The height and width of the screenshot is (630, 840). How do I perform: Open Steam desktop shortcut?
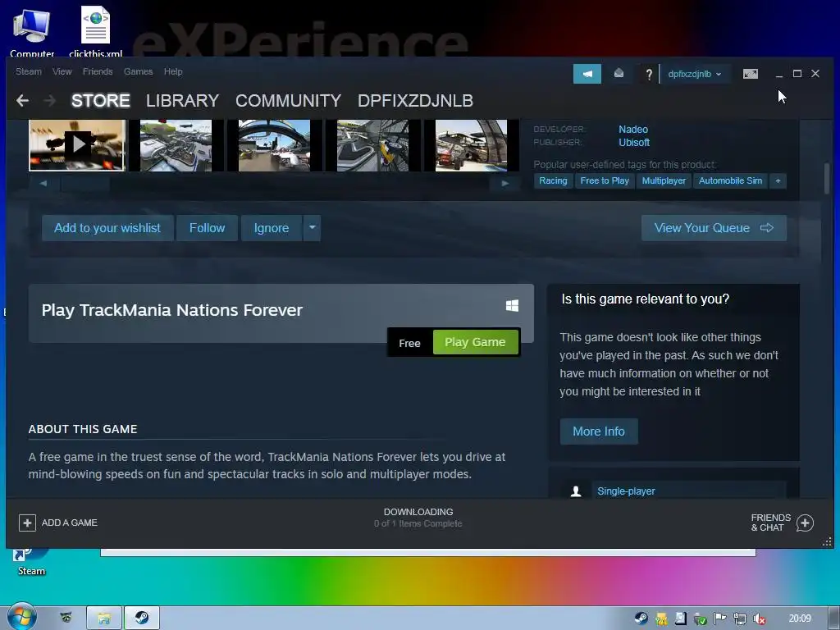coord(31,562)
